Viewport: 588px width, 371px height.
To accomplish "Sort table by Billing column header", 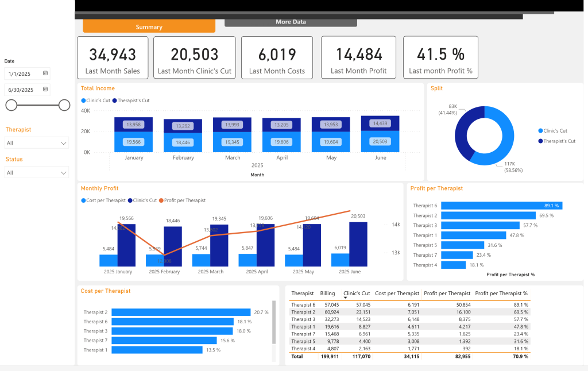I will click(327, 293).
